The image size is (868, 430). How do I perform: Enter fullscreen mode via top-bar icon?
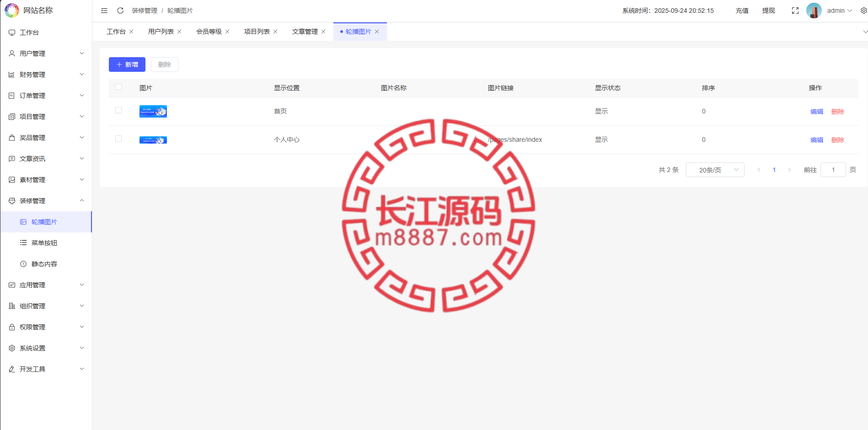coord(795,11)
